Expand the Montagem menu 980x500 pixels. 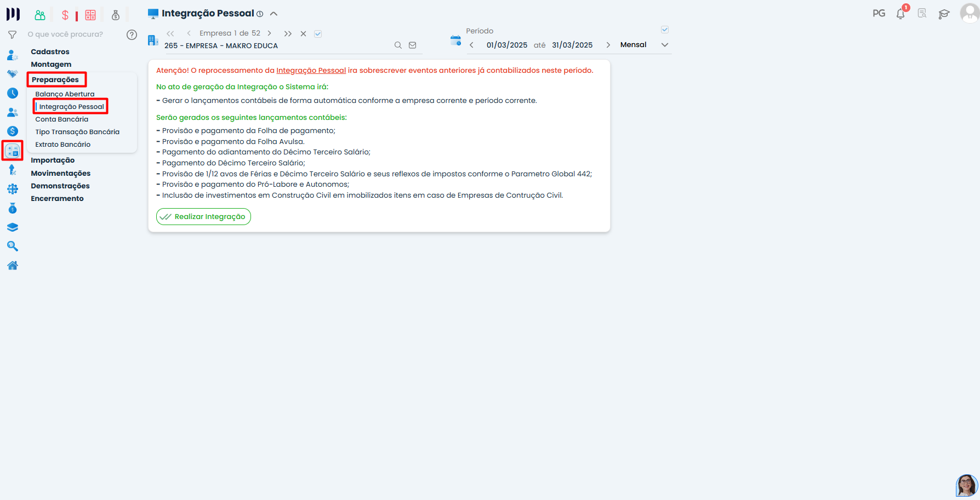[51, 64]
